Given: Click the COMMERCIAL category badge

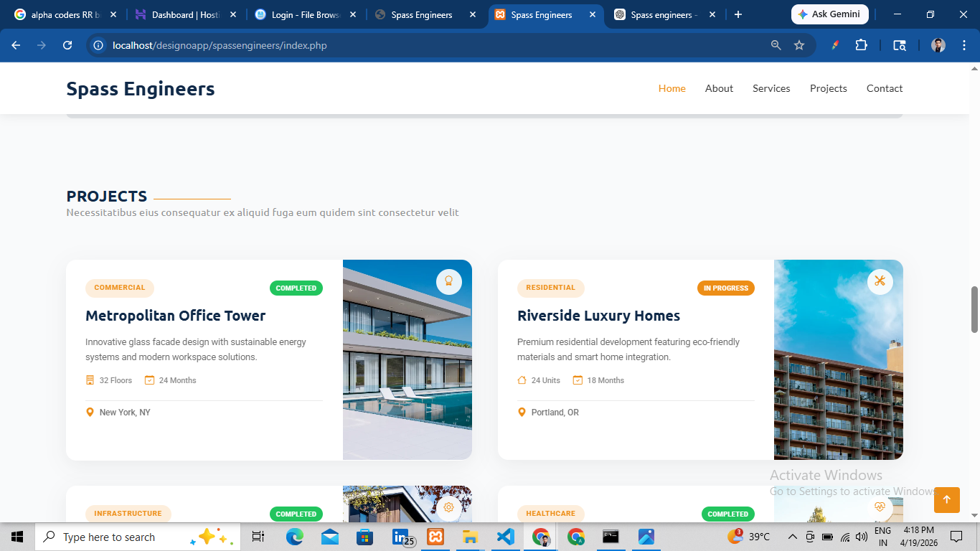Looking at the screenshot, I should click(x=120, y=288).
